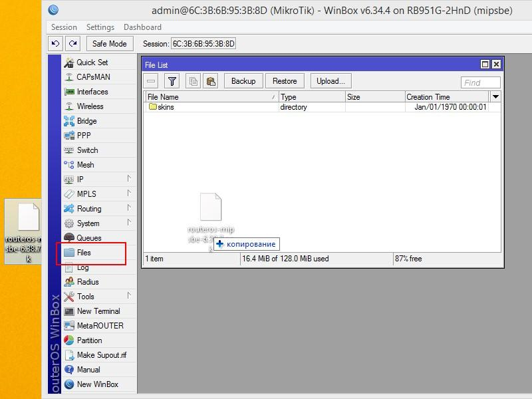Screen dimensions: 532x399
Task: Open Wireless from the sidebar
Action: pos(90,106)
